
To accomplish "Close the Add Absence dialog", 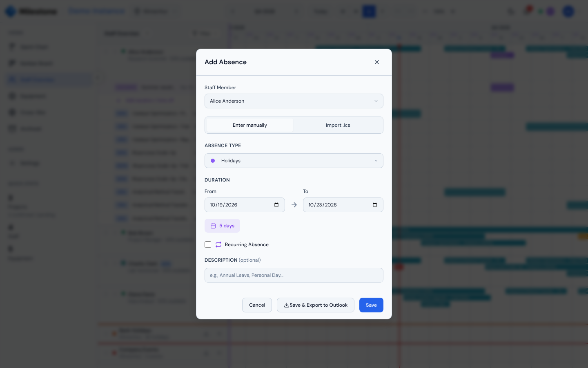I will click(377, 62).
